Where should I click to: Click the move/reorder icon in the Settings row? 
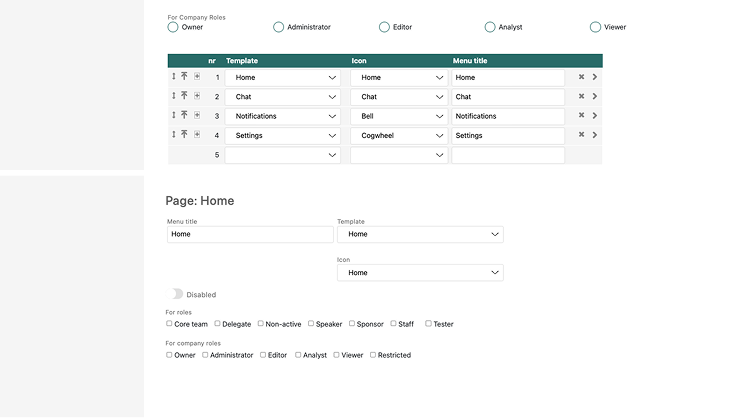coord(173,134)
